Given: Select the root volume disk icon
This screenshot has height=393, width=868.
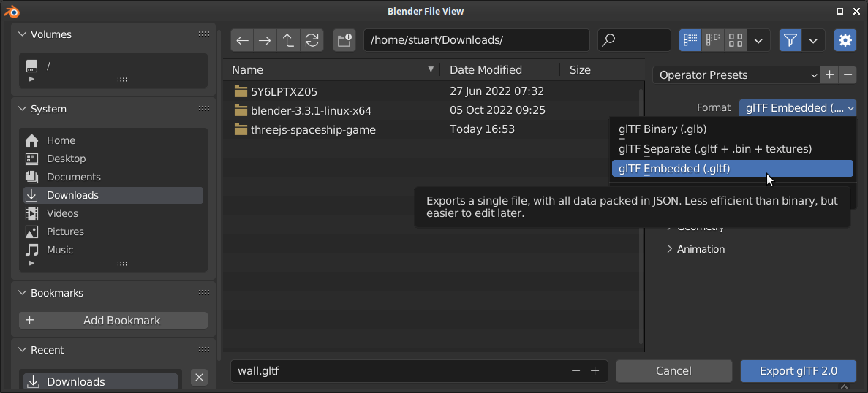Looking at the screenshot, I should pos(31,66).
